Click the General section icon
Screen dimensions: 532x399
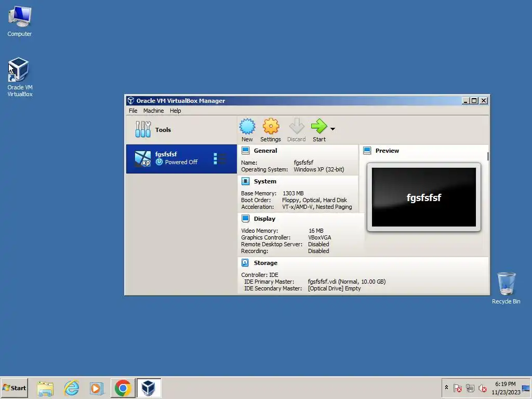246,151
